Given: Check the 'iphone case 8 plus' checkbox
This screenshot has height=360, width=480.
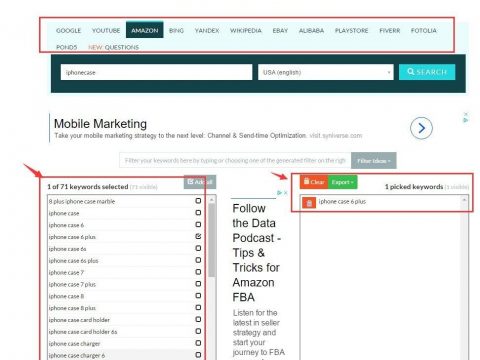Looking at the screenshot, I should click(198, 307).
